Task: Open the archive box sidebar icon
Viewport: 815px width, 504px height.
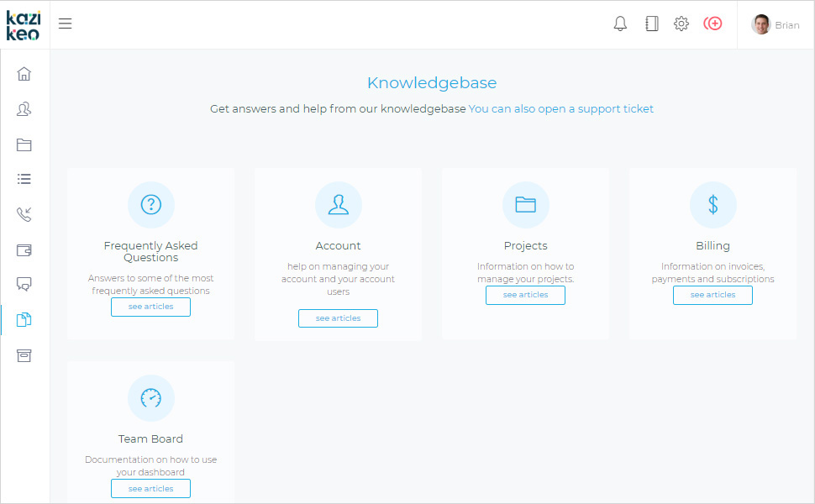Action: click(x=24, y=355)
